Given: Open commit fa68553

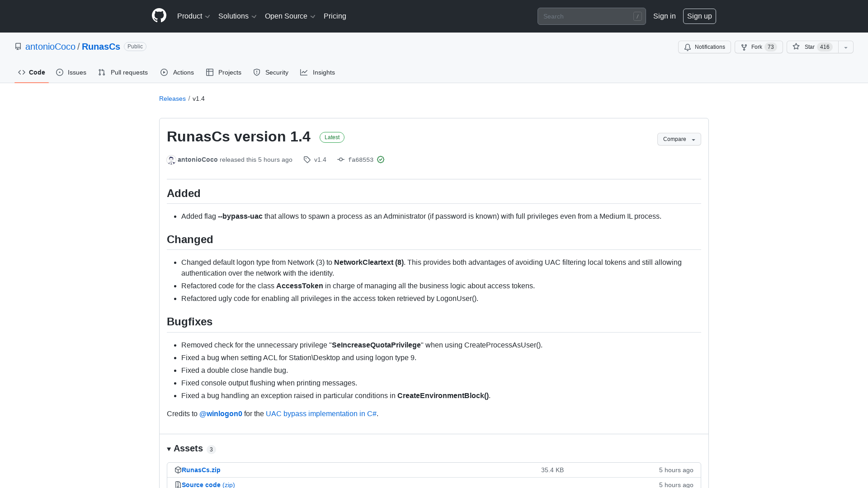Looking at the screenshot, I should point(360,160).
